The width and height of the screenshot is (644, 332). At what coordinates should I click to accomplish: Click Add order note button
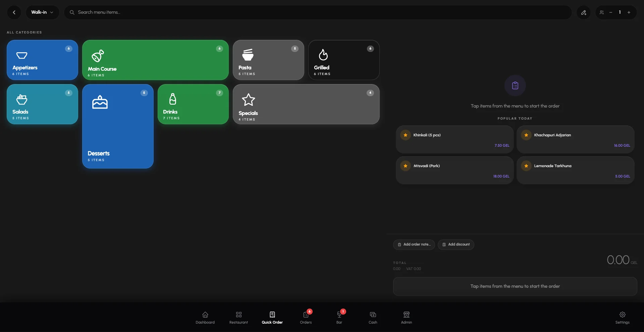tap(414, 245)
